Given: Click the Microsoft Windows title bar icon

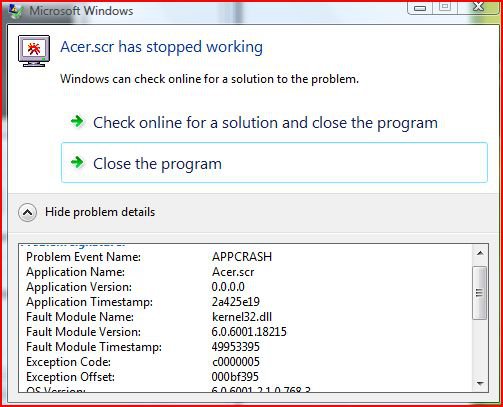Looking at the screenshot, I should pos(16,11).
